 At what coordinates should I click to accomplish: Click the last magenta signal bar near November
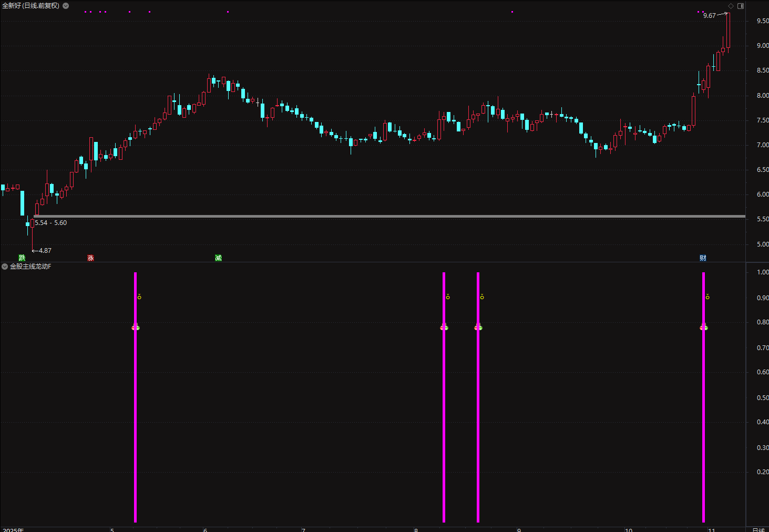click(703, 397)
